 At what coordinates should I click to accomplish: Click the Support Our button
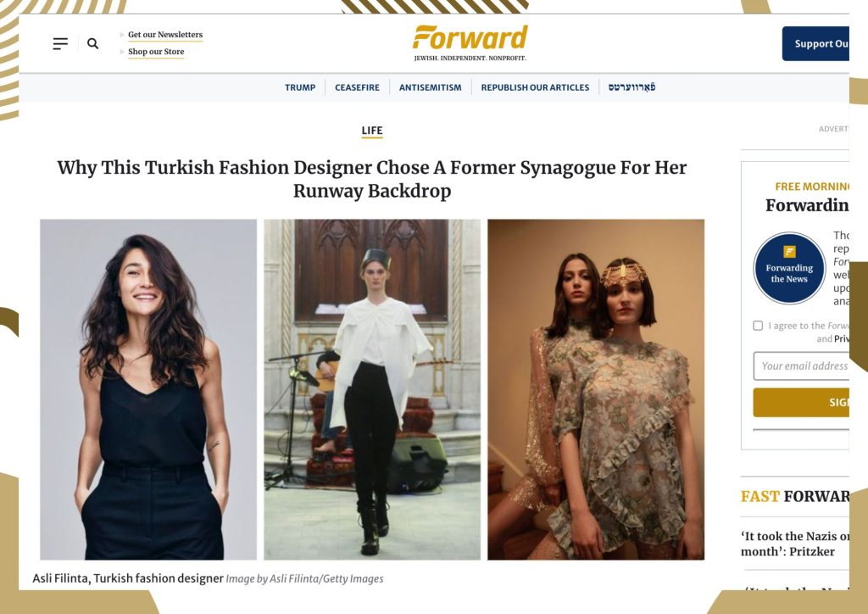click(x=815, y=44)
